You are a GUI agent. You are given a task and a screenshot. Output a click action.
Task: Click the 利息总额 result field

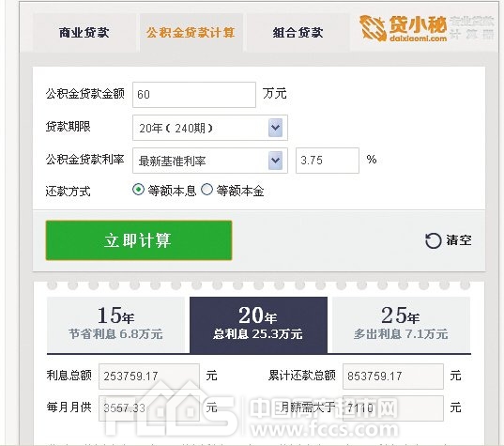pyautogui.click(x=149, y=377)
